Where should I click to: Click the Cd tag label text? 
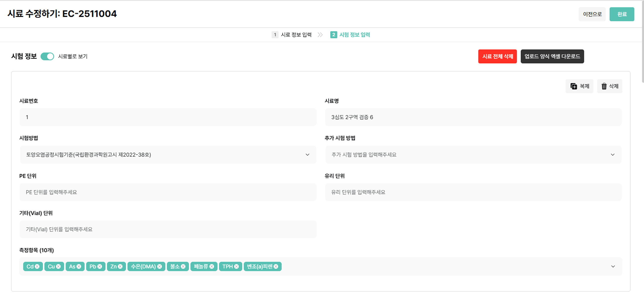[x=30, y=266]
